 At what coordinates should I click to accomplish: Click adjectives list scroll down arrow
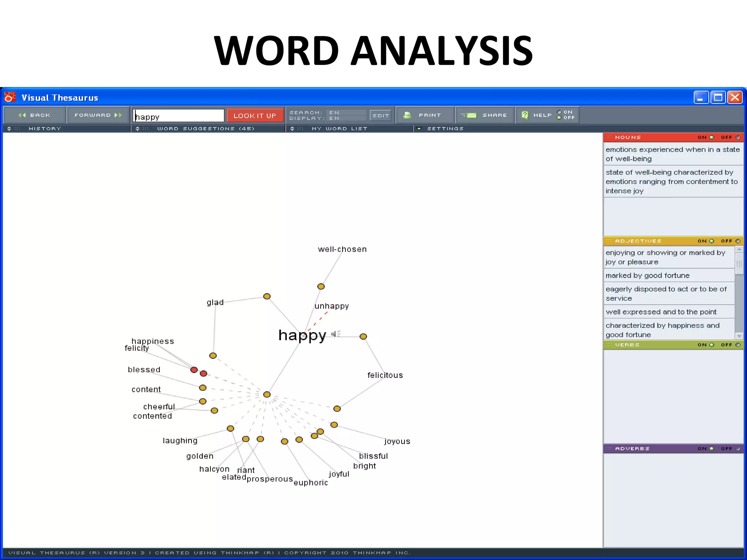(739, 336)
